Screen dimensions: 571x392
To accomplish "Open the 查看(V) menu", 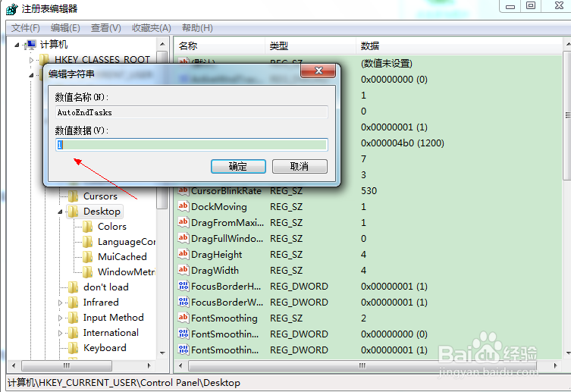I will (105, 28).
